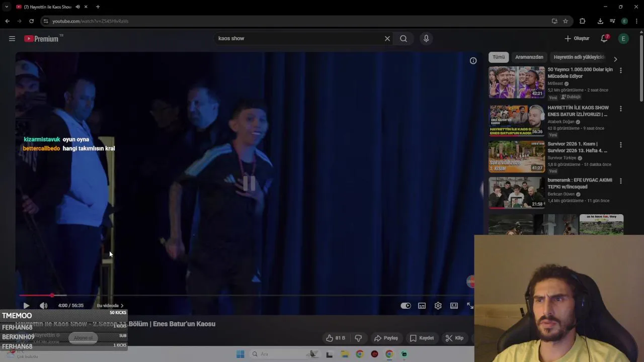Image resolution: width=644 pixels, height=362 pixels.
Task: Open 'bumeramk : EFE UYGAC AKIMI' video title
Action: pos(580,184)
